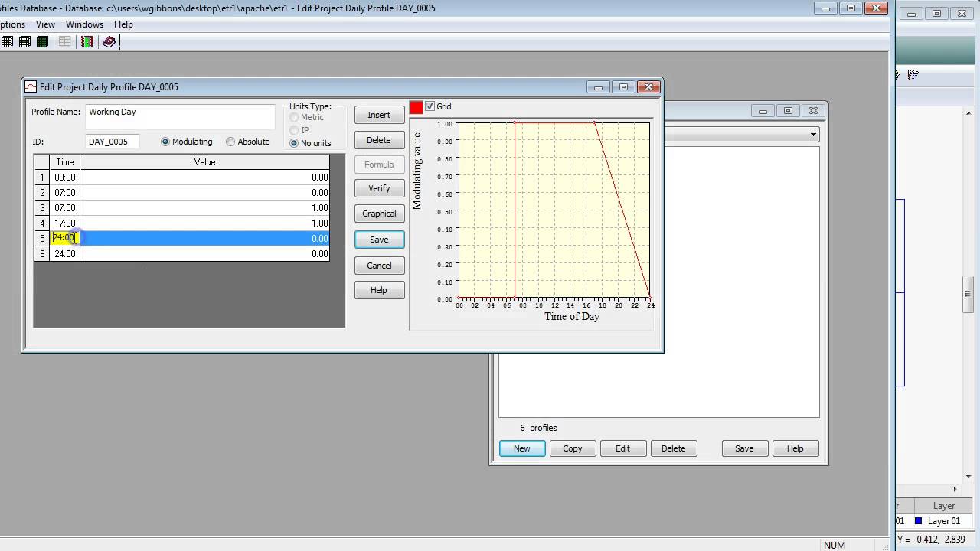Viewport: 980px width, 551px height.
Task: Save the profile in the Edit dialog
Action: pos(379,240)
